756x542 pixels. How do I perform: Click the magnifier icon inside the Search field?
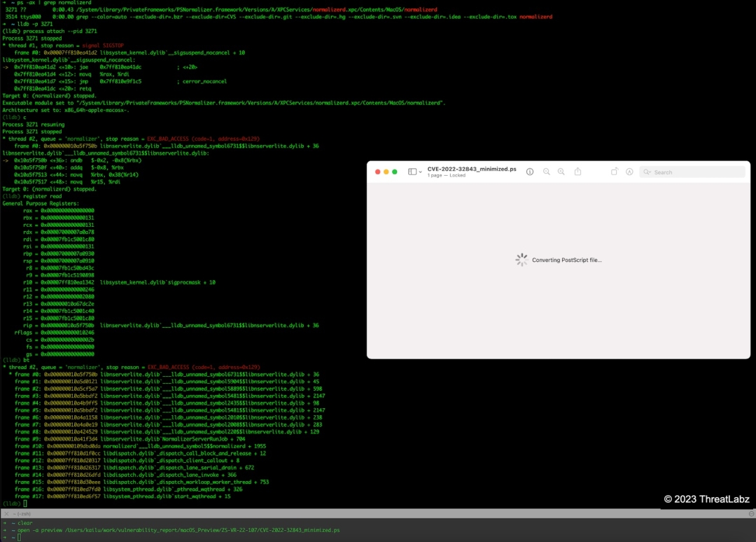[x=647, y=172]
